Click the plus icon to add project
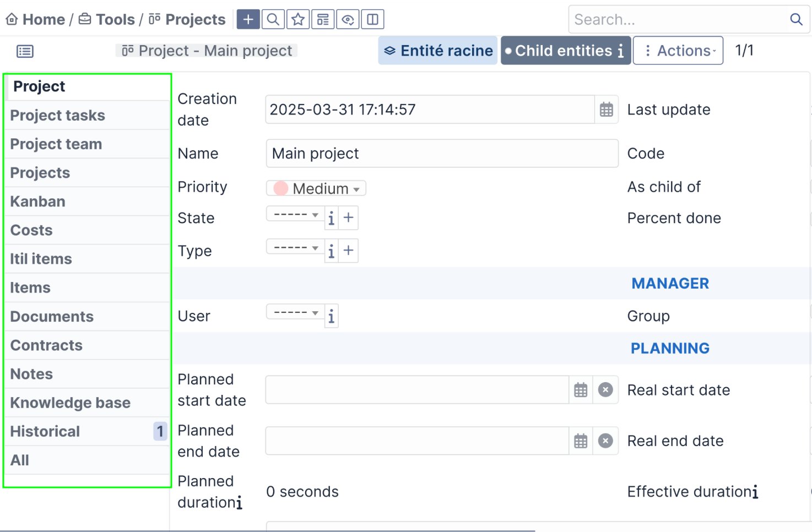 pos(248,20)
